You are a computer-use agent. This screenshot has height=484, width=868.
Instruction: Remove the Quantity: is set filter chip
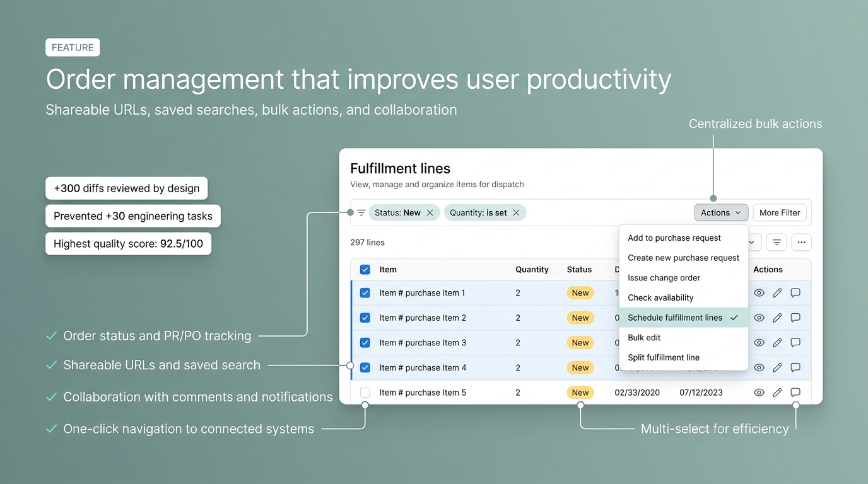coord(516,213)
